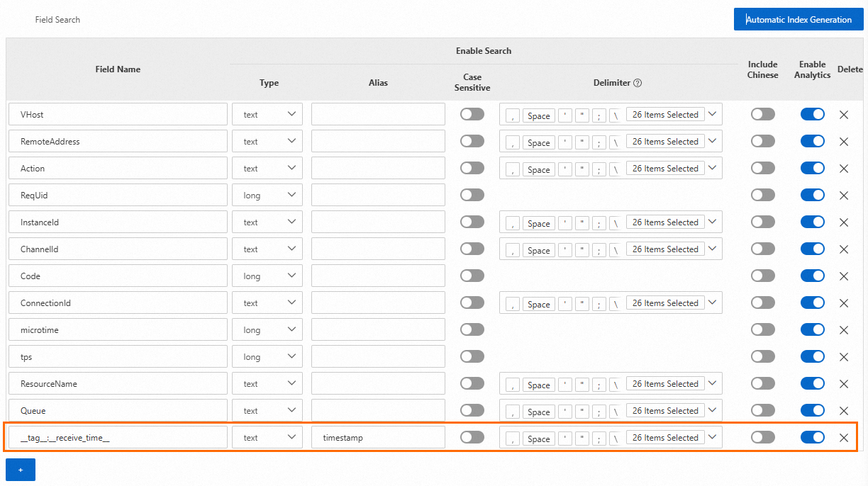Screen dimensions: 868x486
Task: Expand the Delimiter selector for Queue
Action: point(713,410)
